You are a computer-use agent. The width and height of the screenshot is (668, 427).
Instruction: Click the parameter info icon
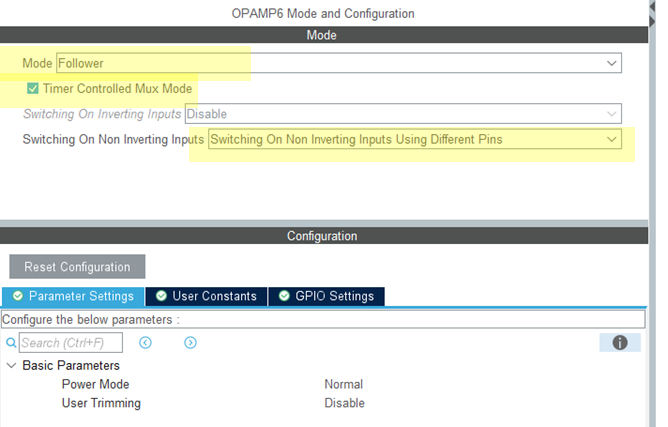click(x=619, y=343)
